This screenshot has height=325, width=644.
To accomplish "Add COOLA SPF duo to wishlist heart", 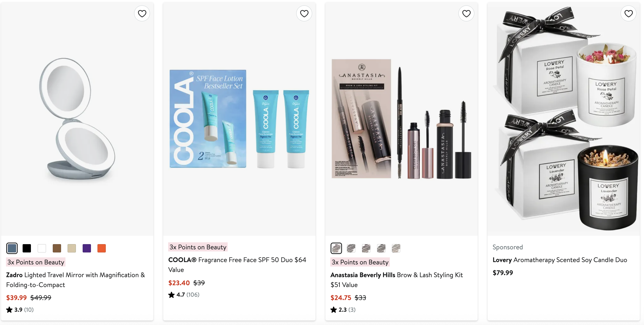I will pos(304,14).
